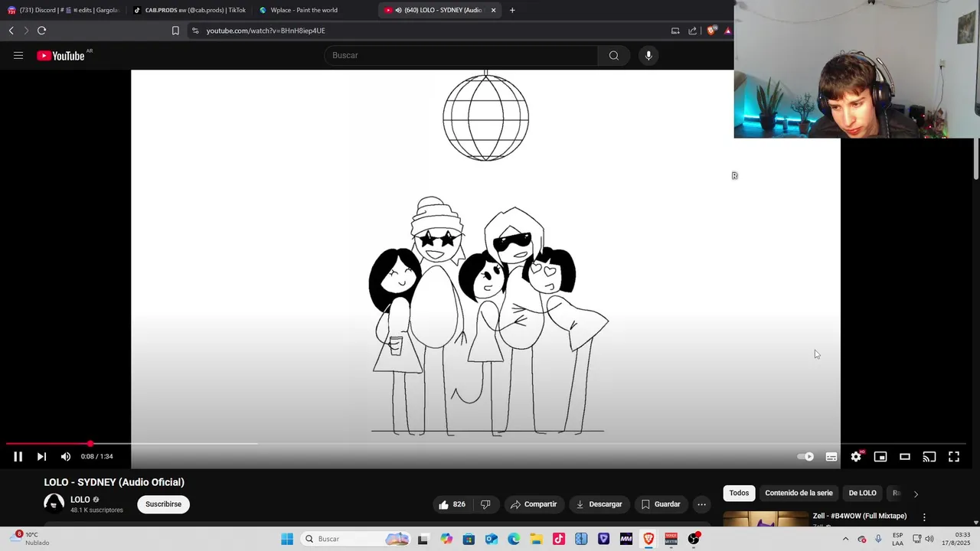Open the Brave Shields lion icon
This screenshot has height=551, width=980.
tap(711, 31)
